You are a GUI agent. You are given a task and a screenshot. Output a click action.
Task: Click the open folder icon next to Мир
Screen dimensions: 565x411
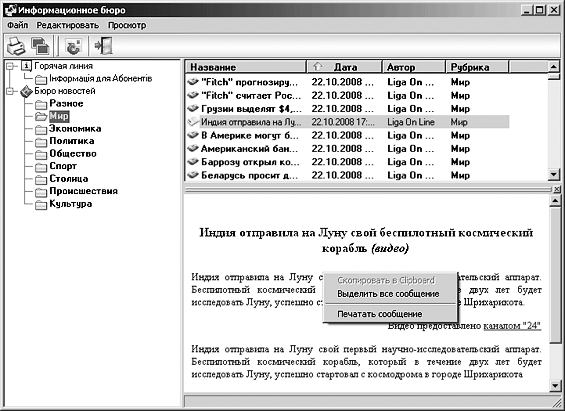point(41,117)
